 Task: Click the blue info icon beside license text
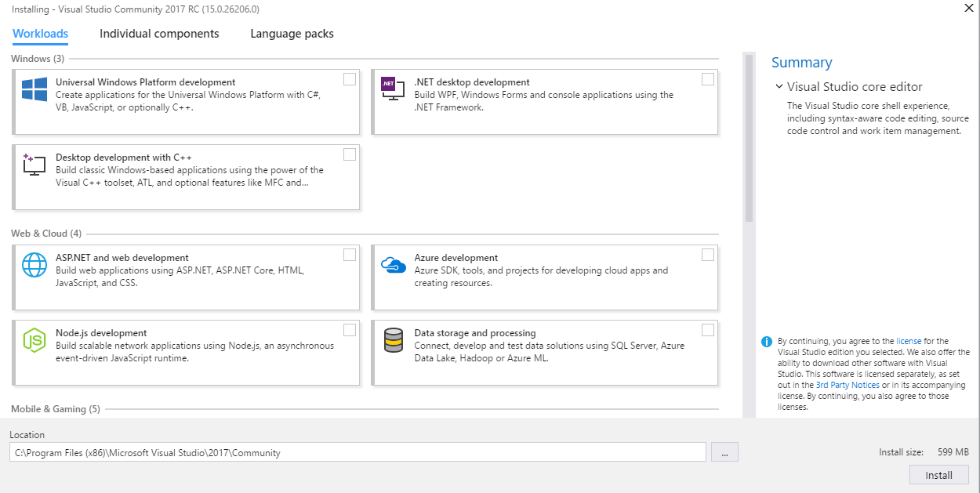coord(767,342)
